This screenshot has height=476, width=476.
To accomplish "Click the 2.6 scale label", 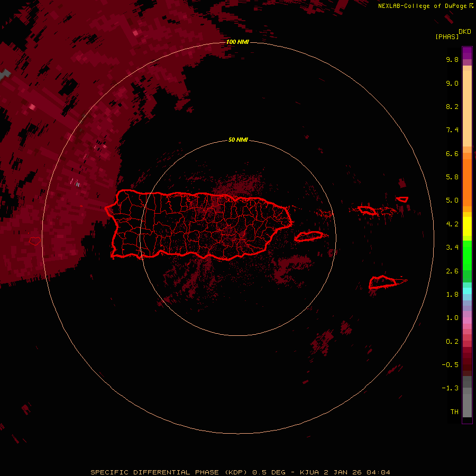I will point(452,271).
